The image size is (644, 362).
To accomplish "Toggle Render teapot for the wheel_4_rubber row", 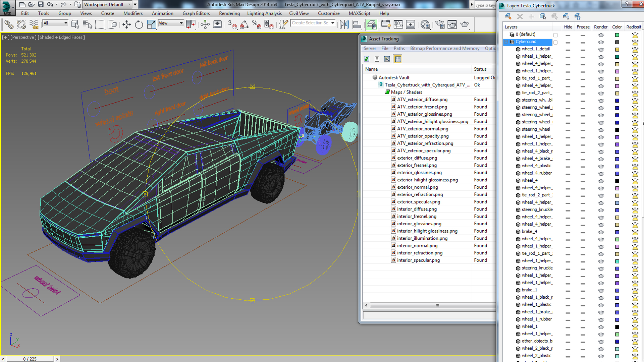I will (x=601, y=174).
